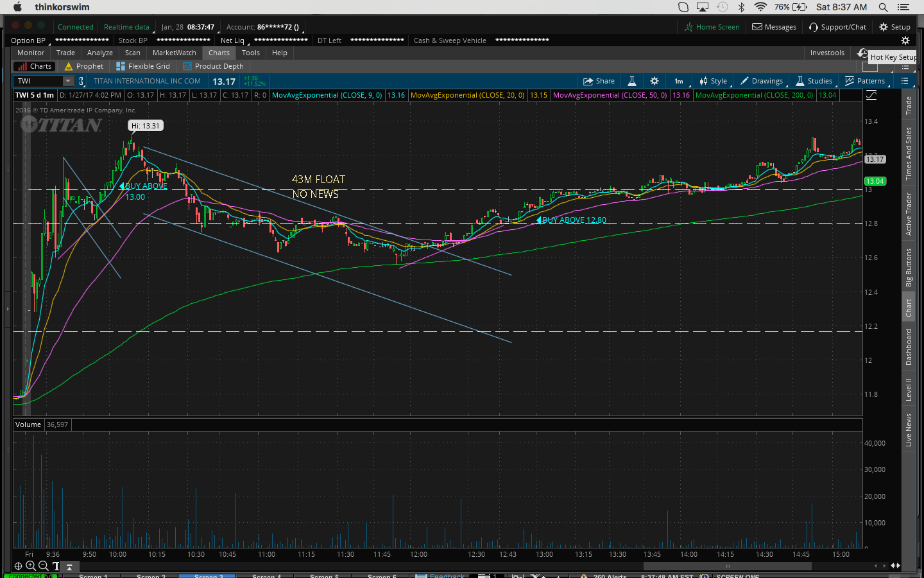Select the Prophet sub-tab
This screenshot has width=924, height=578.
tap(84, 66)
